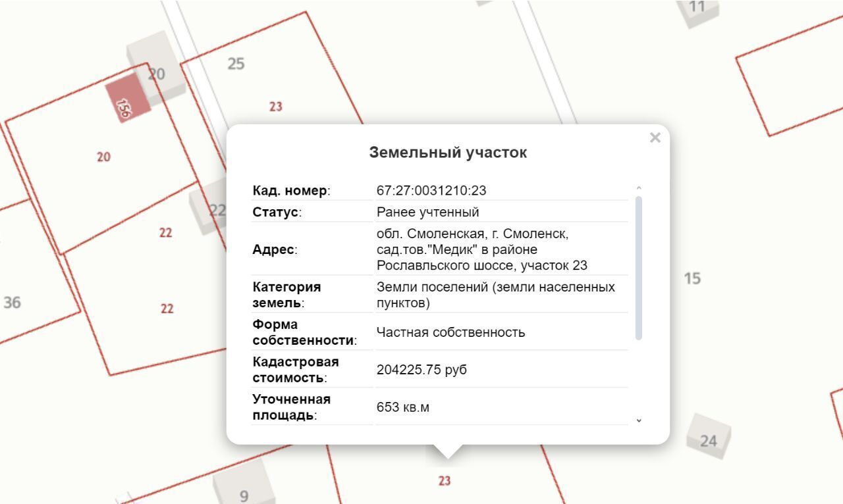This screenshot has width=843, height=504.
Task: Close the Земельный участок popup
Action: pos(655,138)
